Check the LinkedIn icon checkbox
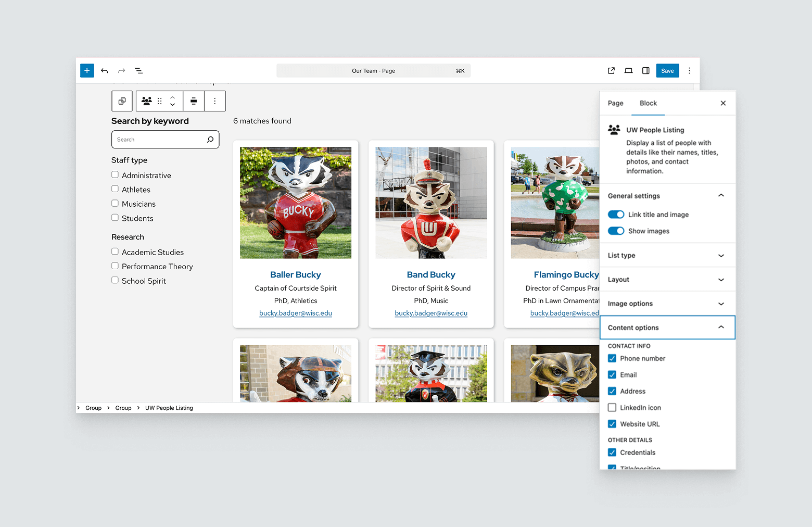Image resolution: width=812 pixels, height=527 pixels. [612, 408]
